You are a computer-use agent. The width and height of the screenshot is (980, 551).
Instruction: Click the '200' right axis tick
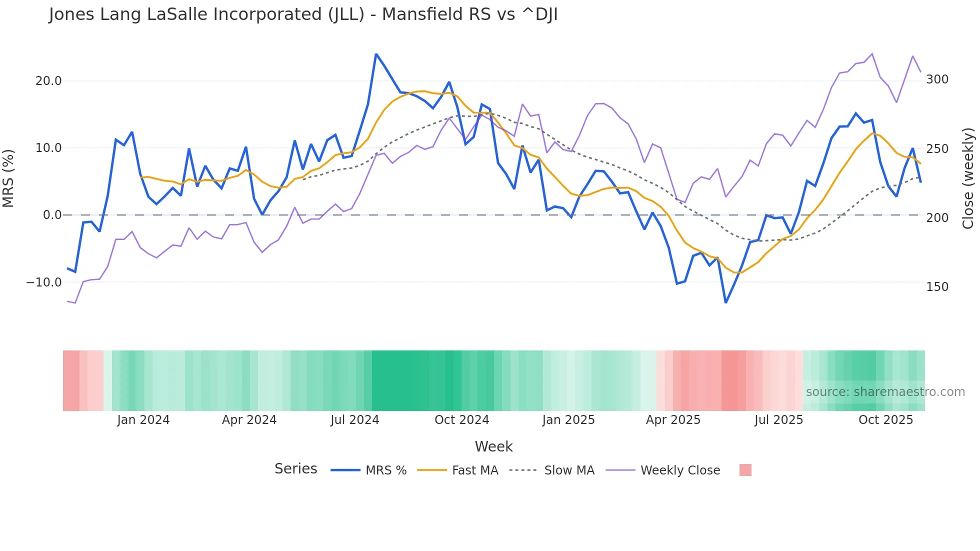(937, 218)
